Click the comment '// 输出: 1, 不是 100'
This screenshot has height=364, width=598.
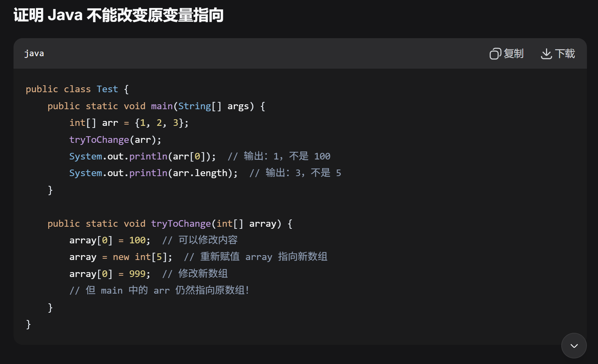(x=279, y=156)
